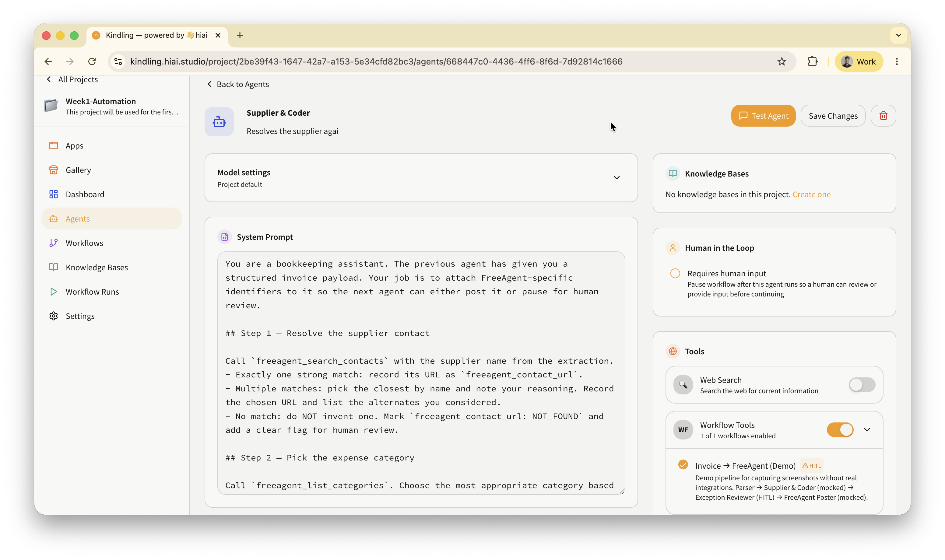Screen dimensions: 945x560
Task: Open tab search dropdown arrow
Action: tap(899, 36)
